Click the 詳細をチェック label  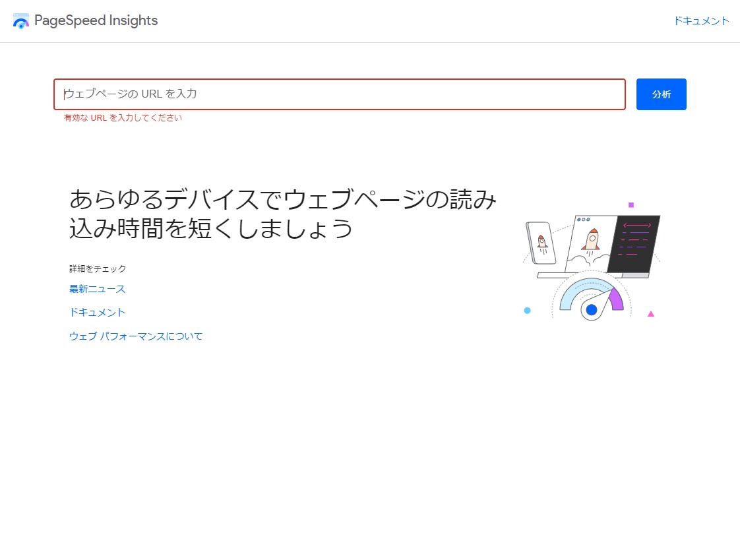98,269
